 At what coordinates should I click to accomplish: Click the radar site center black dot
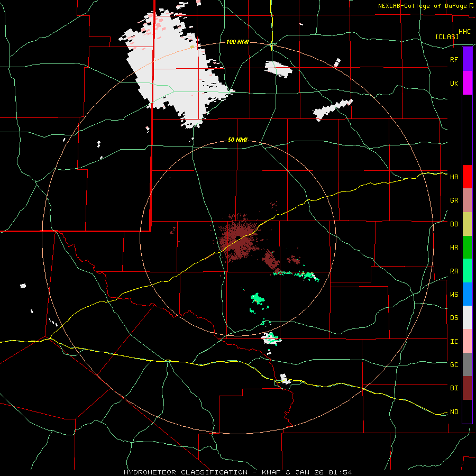pos(239,237)
